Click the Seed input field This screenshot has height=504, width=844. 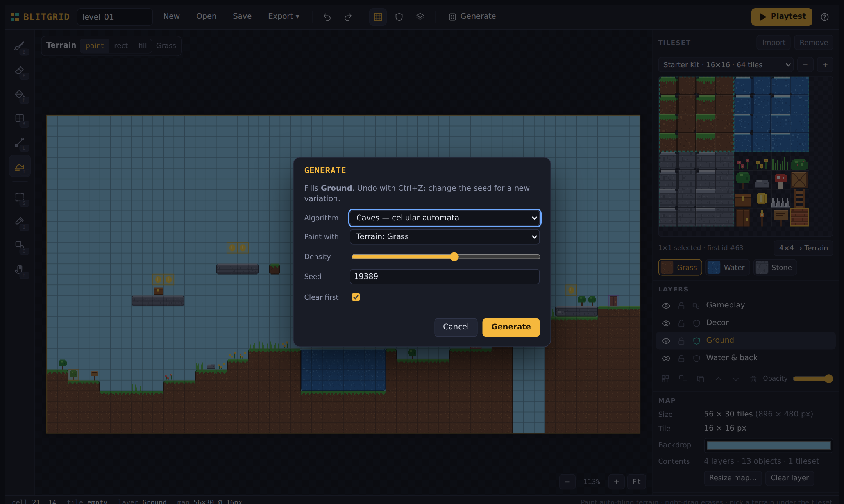pyautogui.click(x=445, y=277)
